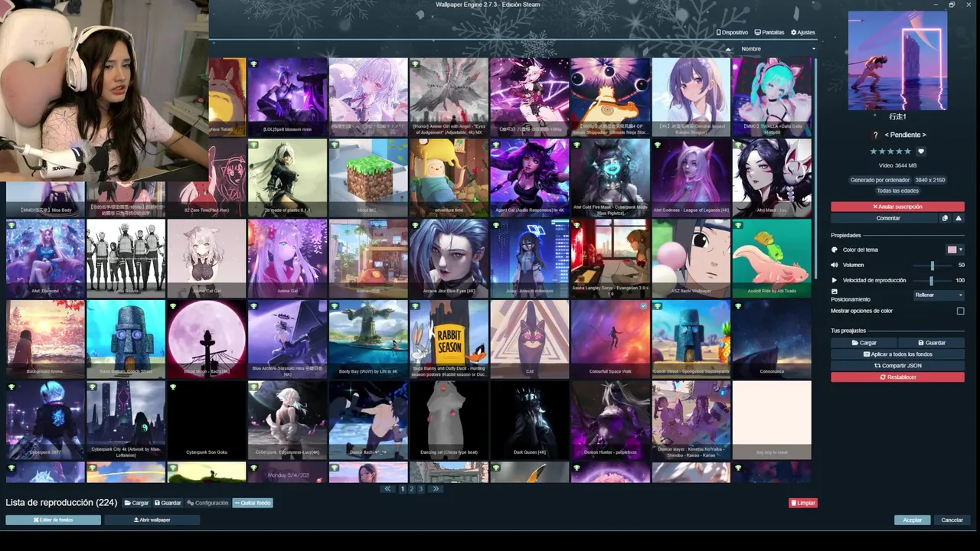Select the Booty Bay WoW wallpaper

coord(368,339)
